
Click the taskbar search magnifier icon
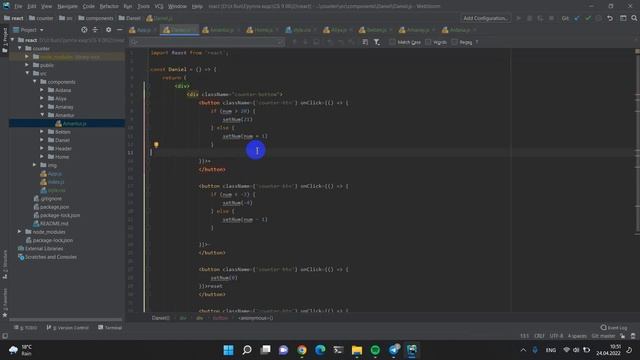247,350
